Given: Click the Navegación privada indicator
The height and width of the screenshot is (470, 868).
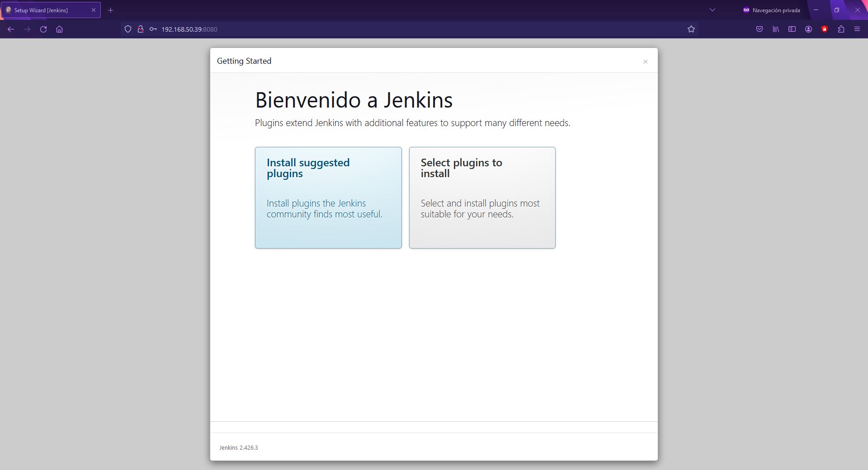Looking at the screenshot, I should click(x=771, y=10).
